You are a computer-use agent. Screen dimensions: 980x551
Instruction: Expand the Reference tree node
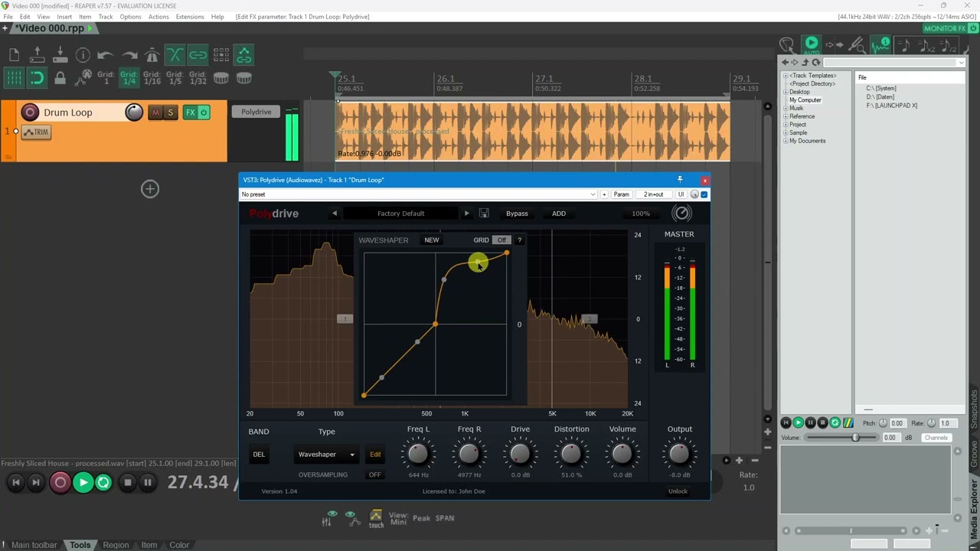pos(785,116)
